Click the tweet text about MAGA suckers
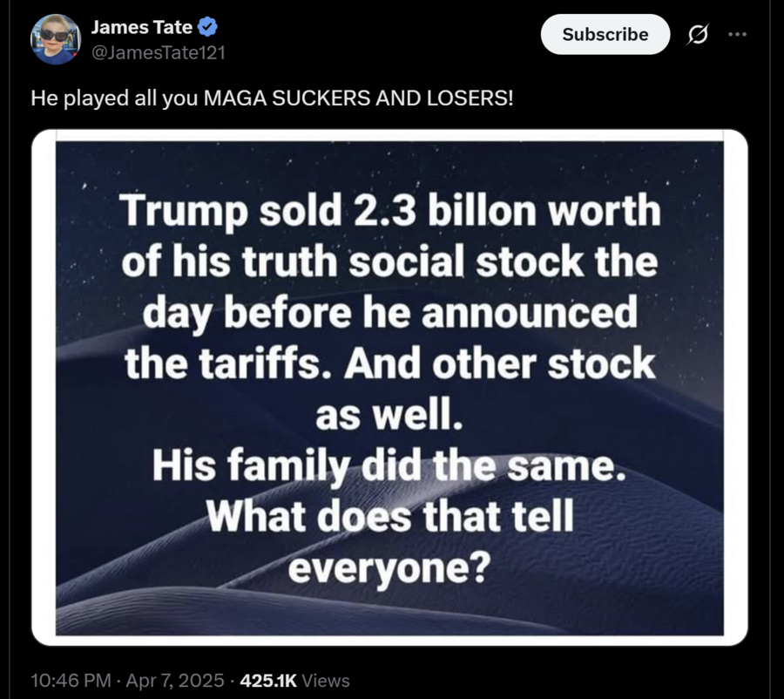 272,98
